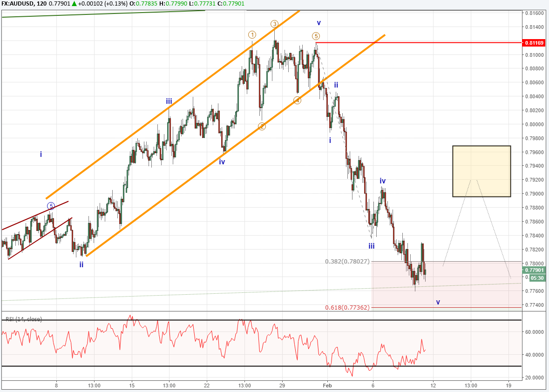Click the RSI (14, close) indicator title
Screen dimensions: 549x392
(x=24, y=319)
